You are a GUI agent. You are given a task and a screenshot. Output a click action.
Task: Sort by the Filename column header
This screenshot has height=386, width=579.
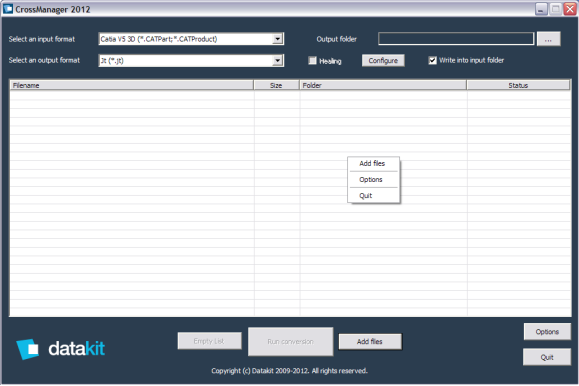coord(132,85)
